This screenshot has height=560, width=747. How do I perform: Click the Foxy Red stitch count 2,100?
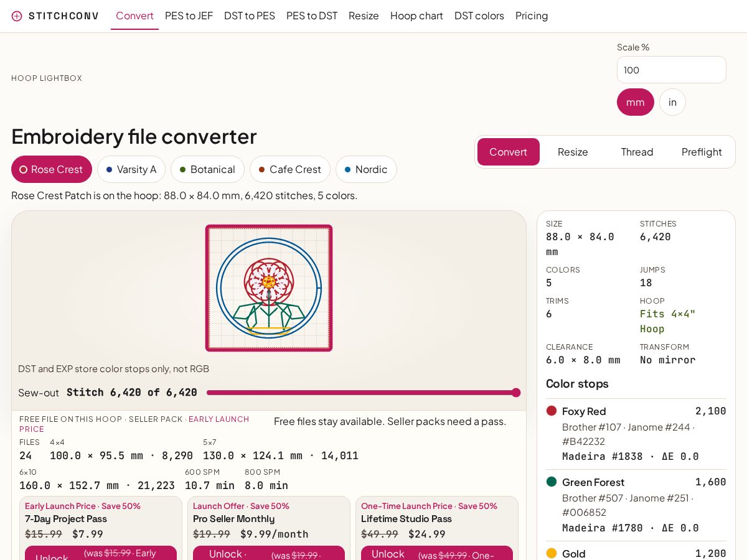coord(710,411)
